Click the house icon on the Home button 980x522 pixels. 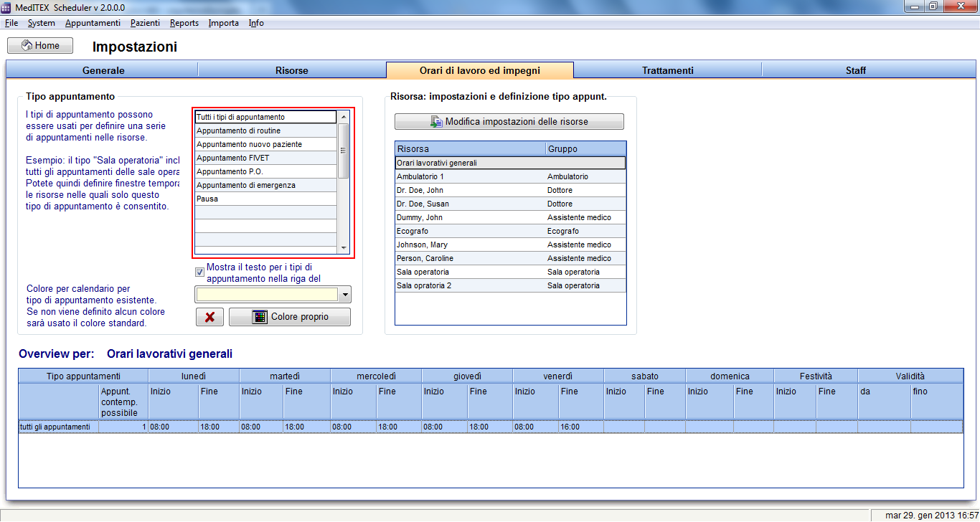pyautogui.click(x=27, y=46)
